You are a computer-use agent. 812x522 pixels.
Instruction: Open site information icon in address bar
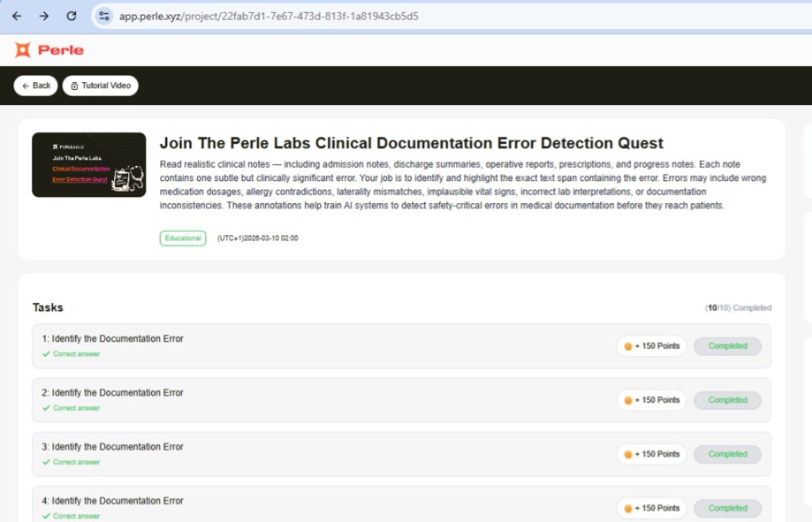tap(104, 16)
